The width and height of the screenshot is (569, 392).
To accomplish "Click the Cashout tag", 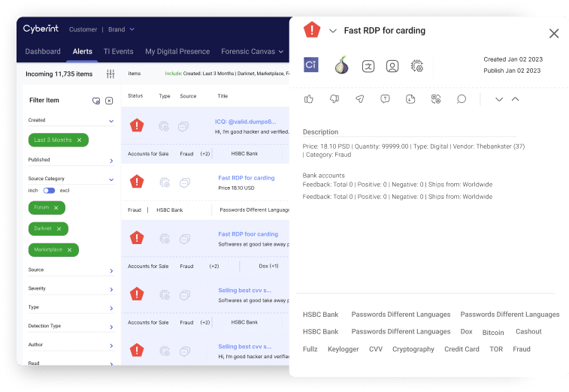I will click(x=528, y=331).
